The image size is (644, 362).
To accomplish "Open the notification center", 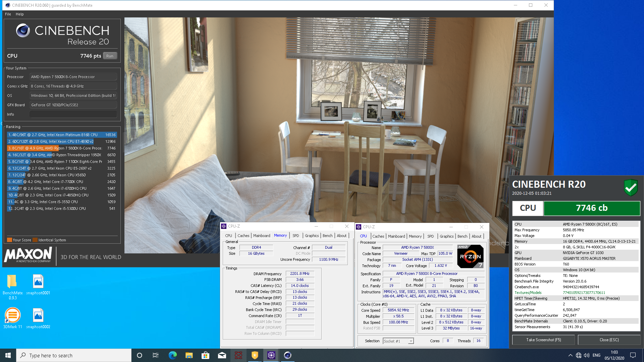I will [x=633, y=355].
